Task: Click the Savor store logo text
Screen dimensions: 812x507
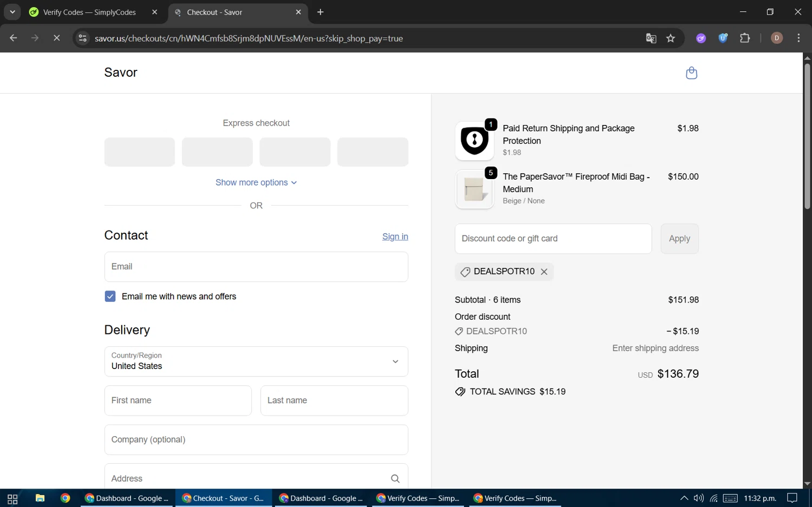Action: (x=121, y=73)
